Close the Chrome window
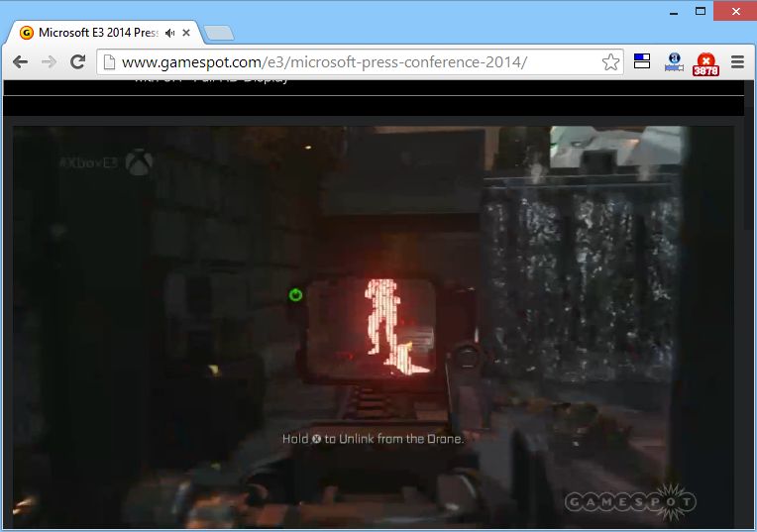The height and width of the screenshot is (532, 757). coord(735,11)
